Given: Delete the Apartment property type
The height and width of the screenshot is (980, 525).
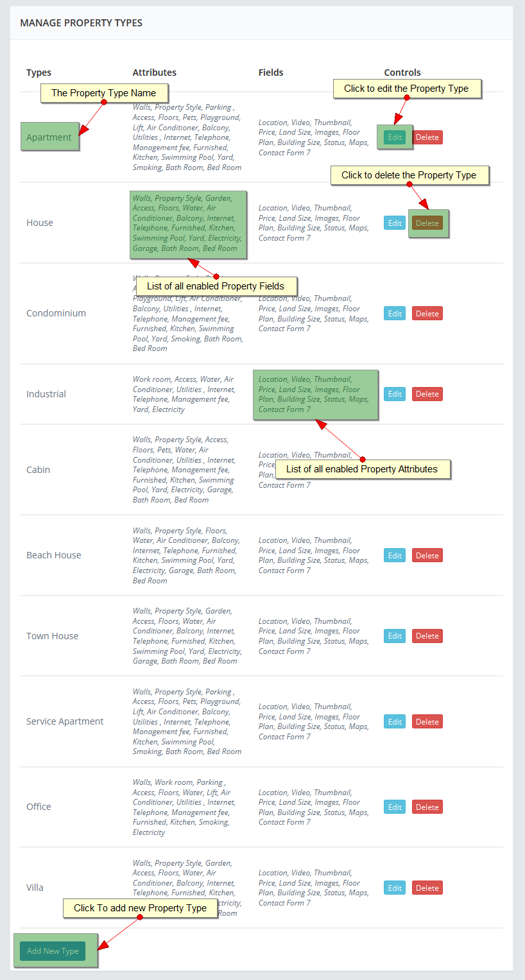Looking at the screenshot, I should pyautogui.click(x=427, y=137).
